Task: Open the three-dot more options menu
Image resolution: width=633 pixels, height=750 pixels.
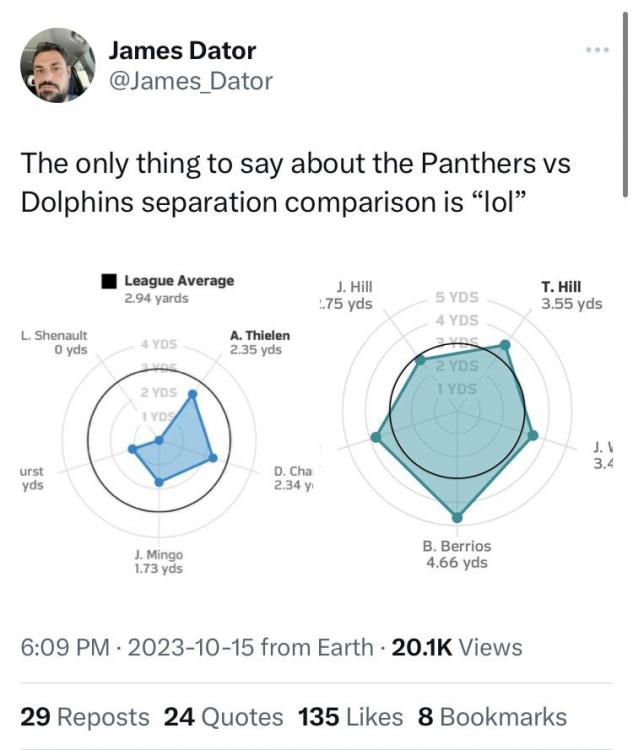Action: [x=598, y=49]
